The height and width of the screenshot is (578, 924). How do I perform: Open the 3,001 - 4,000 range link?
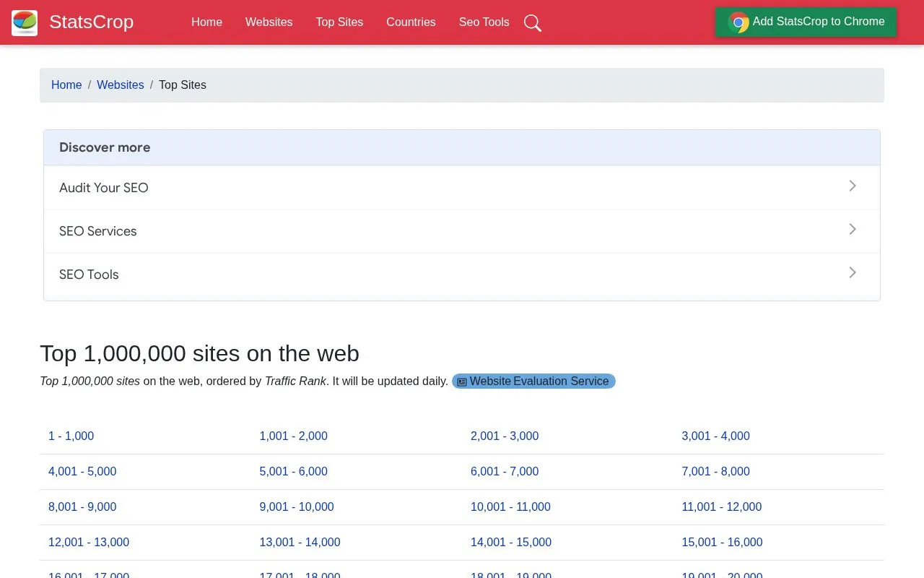point(715,436)
